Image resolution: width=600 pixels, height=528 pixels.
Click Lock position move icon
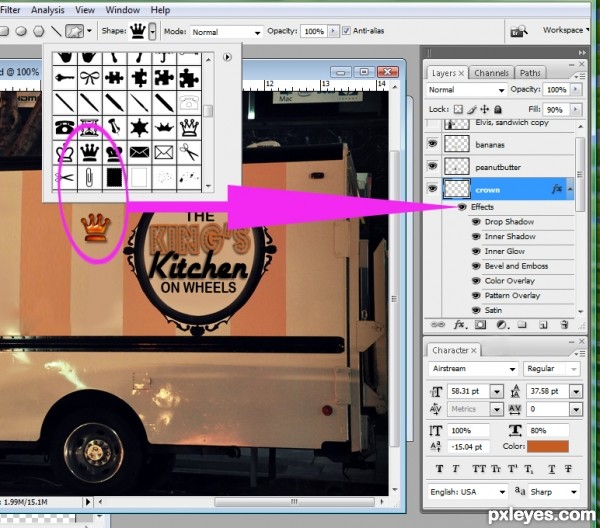(484, 109)
